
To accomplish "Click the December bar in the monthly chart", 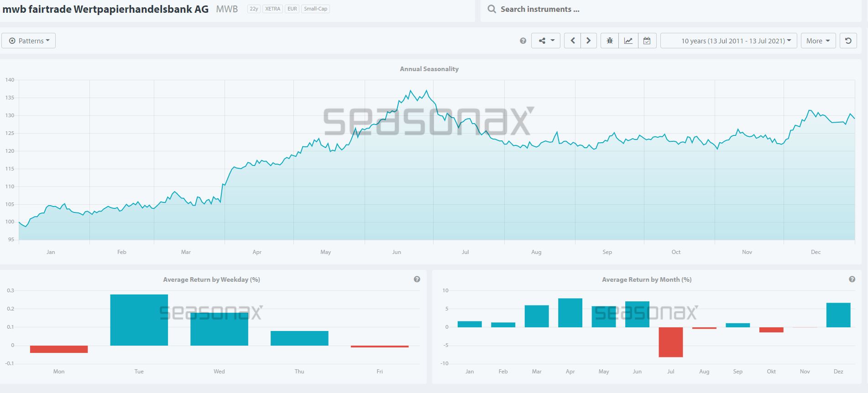I will 838,315.
